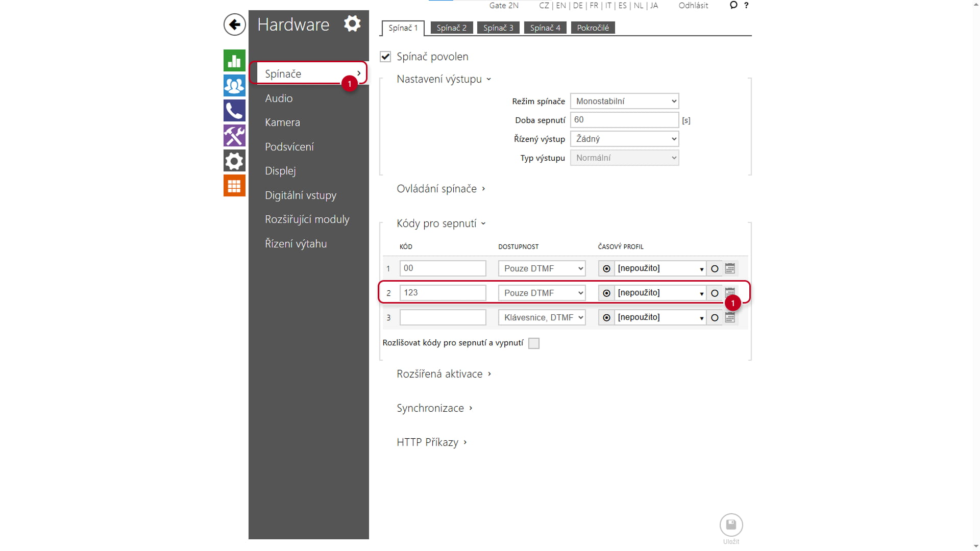Open the phone Calling icon
Screen dimensions: 980x551
tap(234, 111)
